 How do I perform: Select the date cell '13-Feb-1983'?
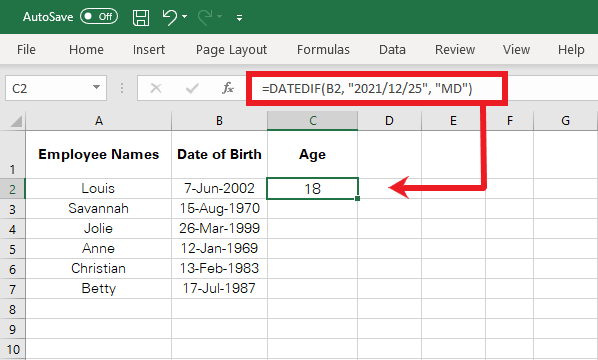coord(219,268)
